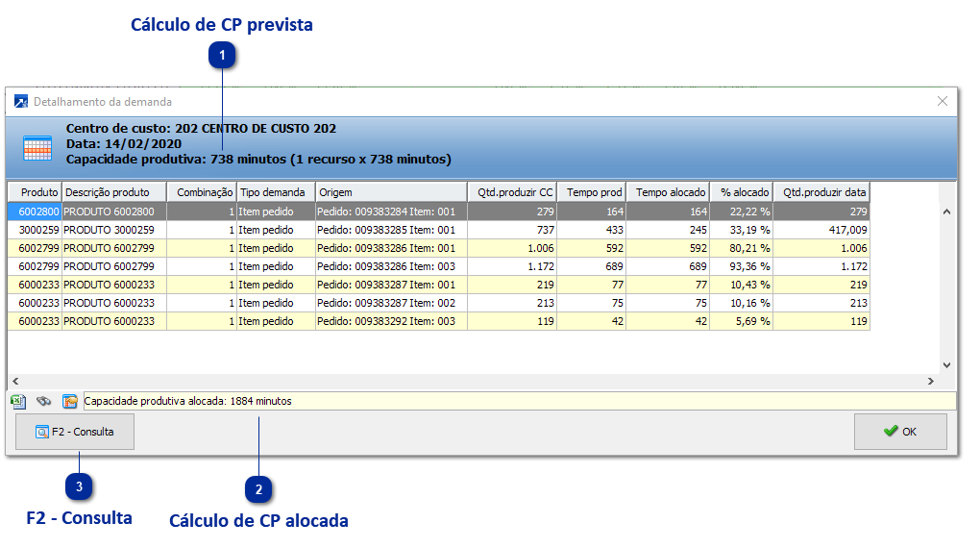The height and width of the screenshot is (548, 980).
Task: Click the F2 - Consulta button
Action: click(x=75, y=432)
